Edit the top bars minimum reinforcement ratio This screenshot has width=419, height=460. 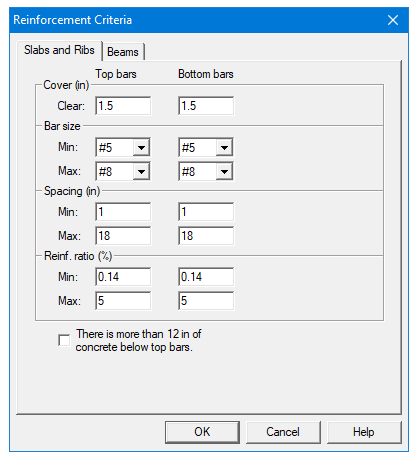[123, 277]
